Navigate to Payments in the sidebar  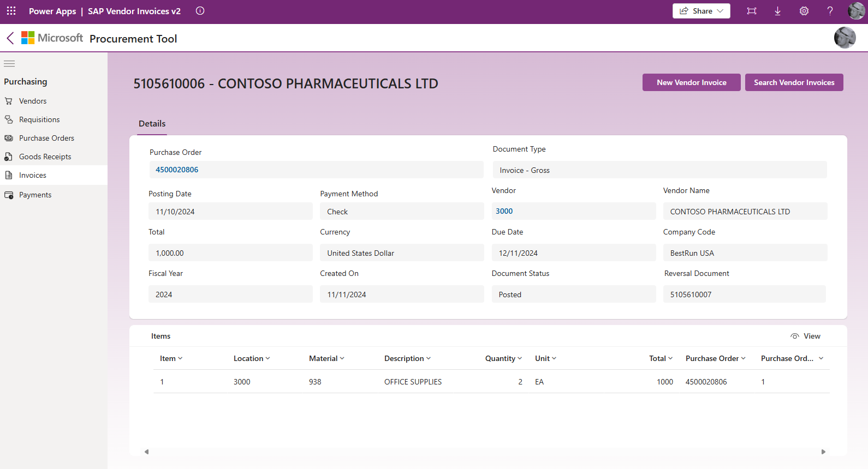click(53, 195)
